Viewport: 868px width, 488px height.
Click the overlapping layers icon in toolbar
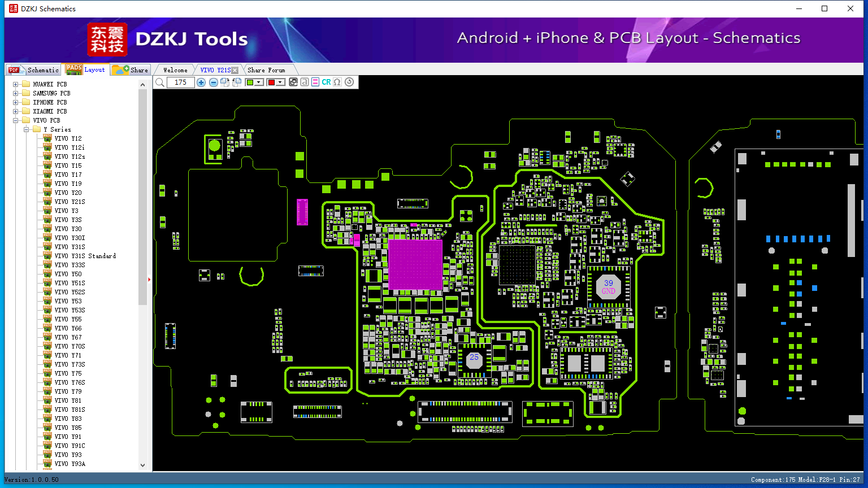pyautogui.click(x=293, y=82)
